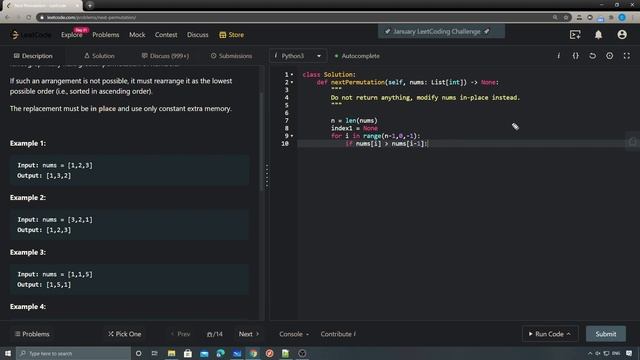The image size is (640, 360).
Task: Toggle fullscreen editor mode
Action: pyautogui.click(x=627, y=56)
